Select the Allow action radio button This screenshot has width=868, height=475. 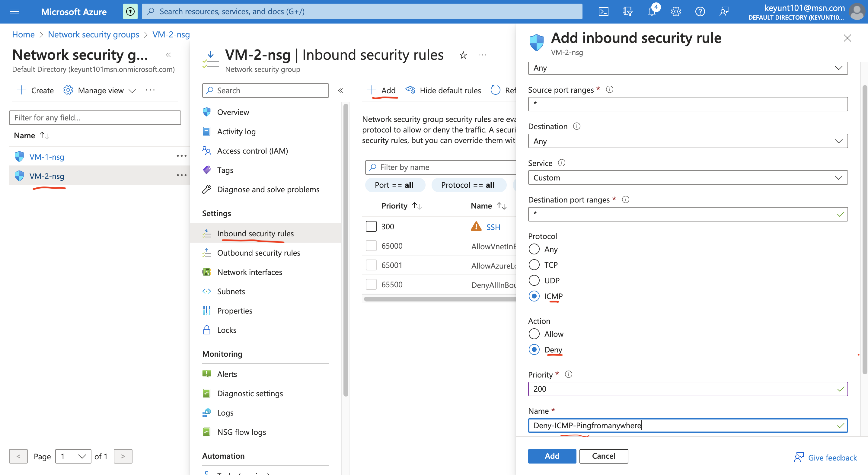pyautogui.click(x=534, y=333)
